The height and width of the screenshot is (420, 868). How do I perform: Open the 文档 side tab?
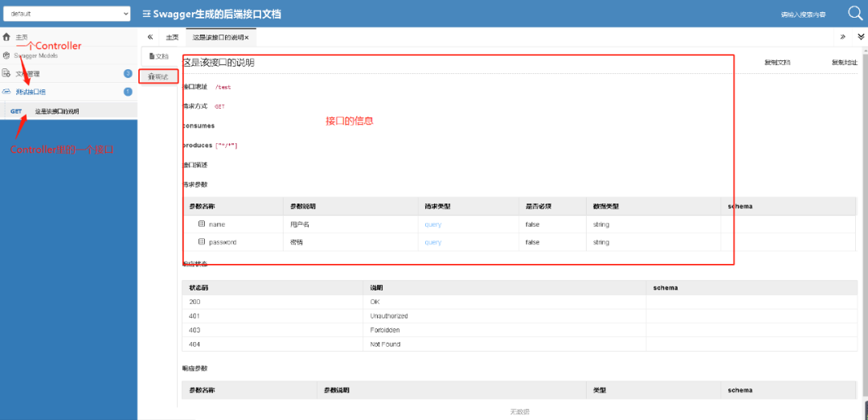coord(159,56)
